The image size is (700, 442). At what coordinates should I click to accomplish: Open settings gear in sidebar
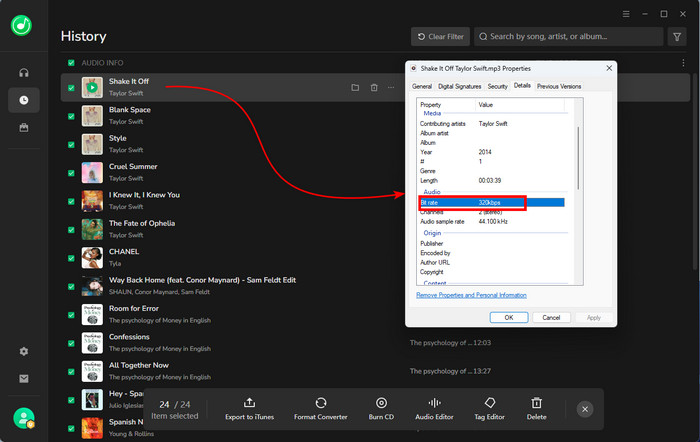click(x=24, y=351)
